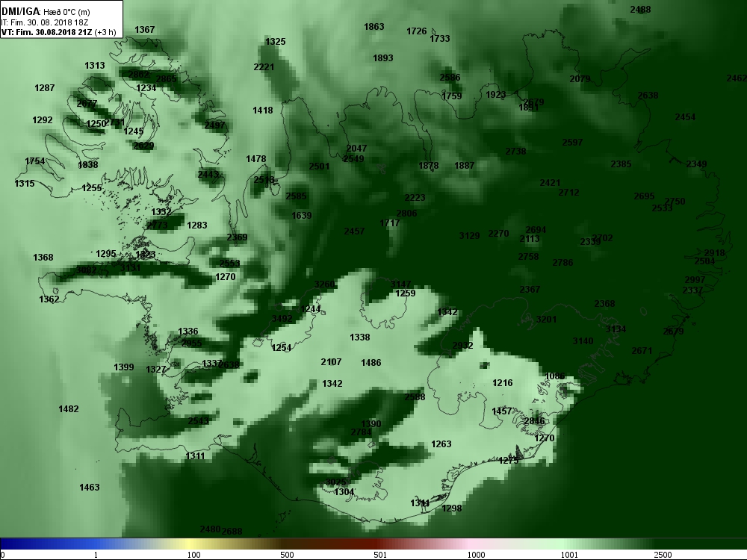The width and height of the screenshot is (747, 560).
Task: Select the 2671 value near southeast coast
Action: (642, 351)
